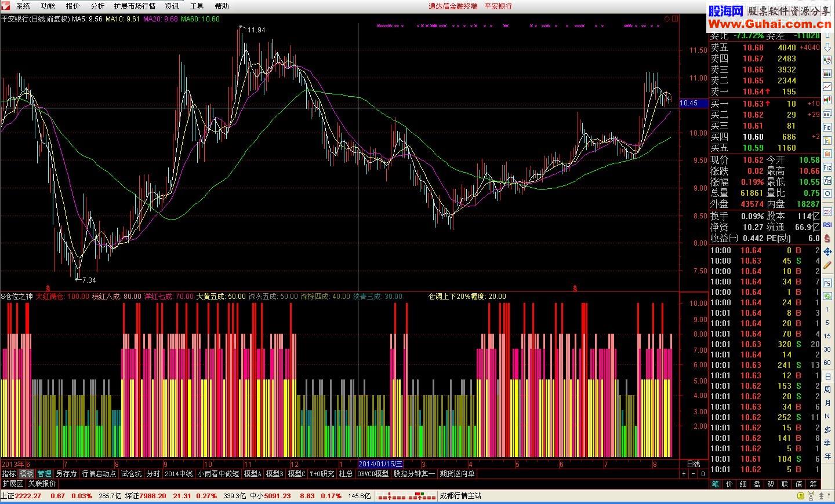Select 1-minute period in sidebar
Viewport: 835px width, 504px height.
coord(827,309)
